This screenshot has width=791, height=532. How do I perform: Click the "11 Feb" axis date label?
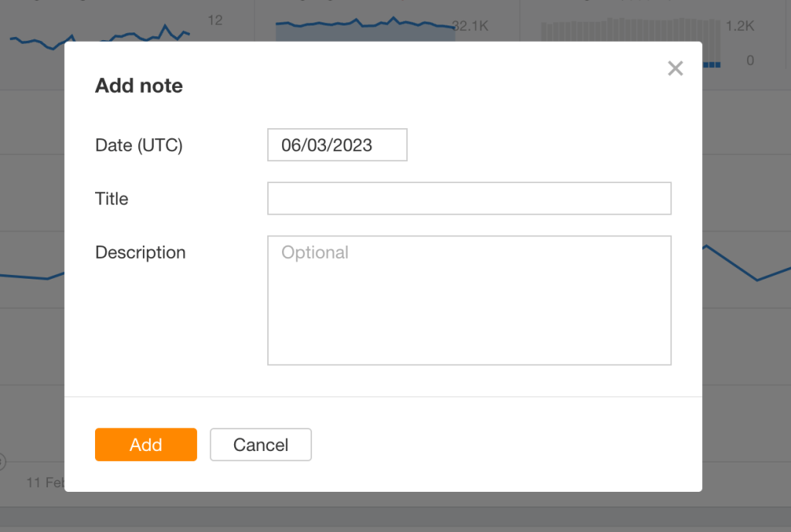(x=45, y=483)
